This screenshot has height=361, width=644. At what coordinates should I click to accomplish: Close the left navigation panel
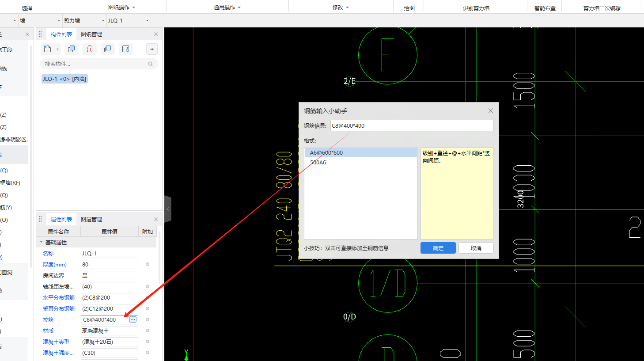27,34
